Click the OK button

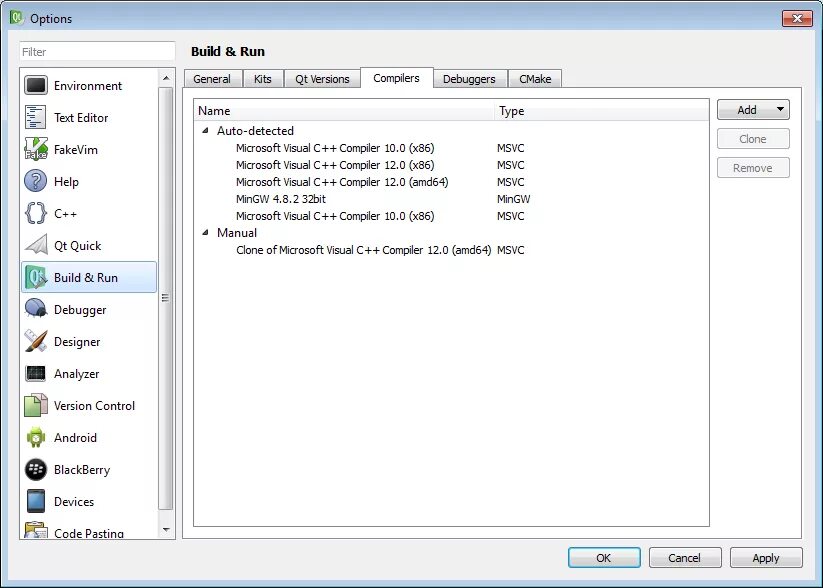coord(604,558)
